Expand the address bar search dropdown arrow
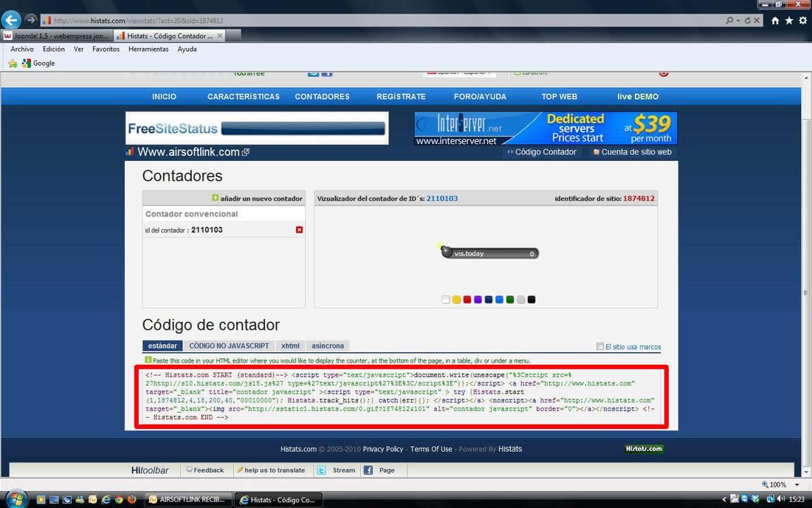This screenshot has height=508, width=812. point(738,21)
